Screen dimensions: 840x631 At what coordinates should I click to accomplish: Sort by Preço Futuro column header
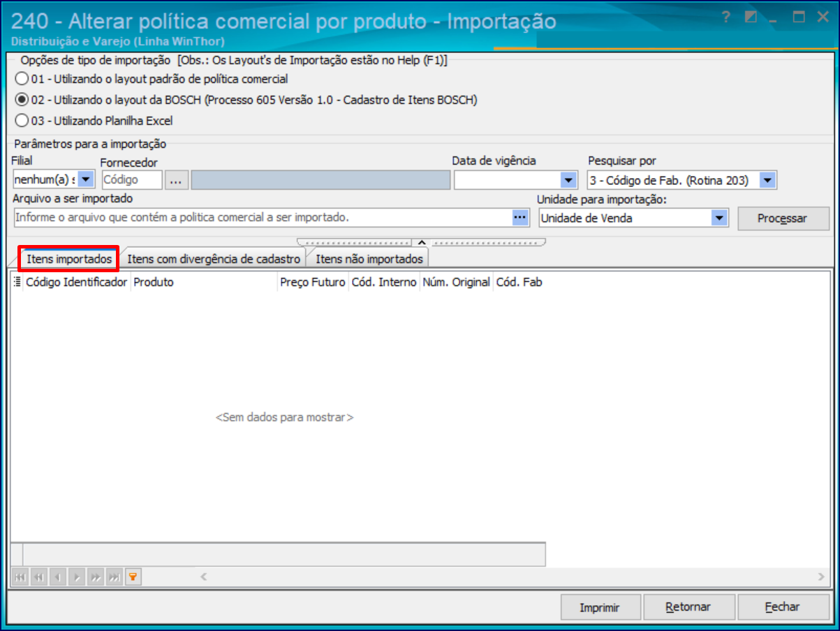point(313,282)
